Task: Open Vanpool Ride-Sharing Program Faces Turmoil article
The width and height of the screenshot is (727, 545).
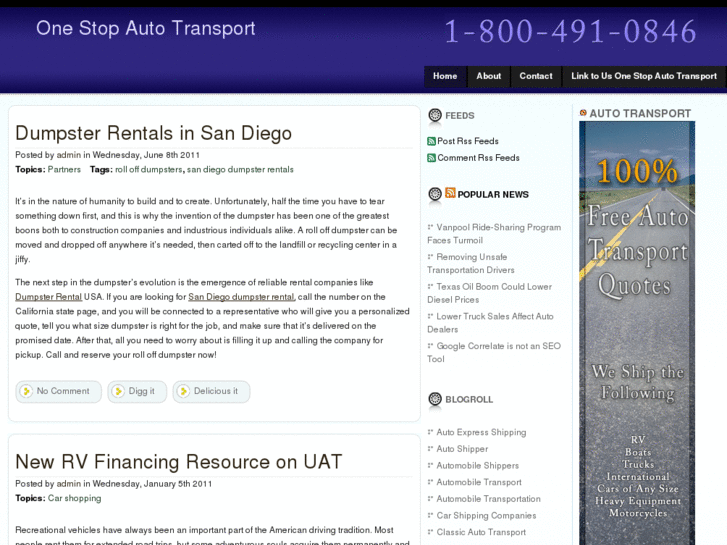Action: pyautogui.click(x=494, y=234)
